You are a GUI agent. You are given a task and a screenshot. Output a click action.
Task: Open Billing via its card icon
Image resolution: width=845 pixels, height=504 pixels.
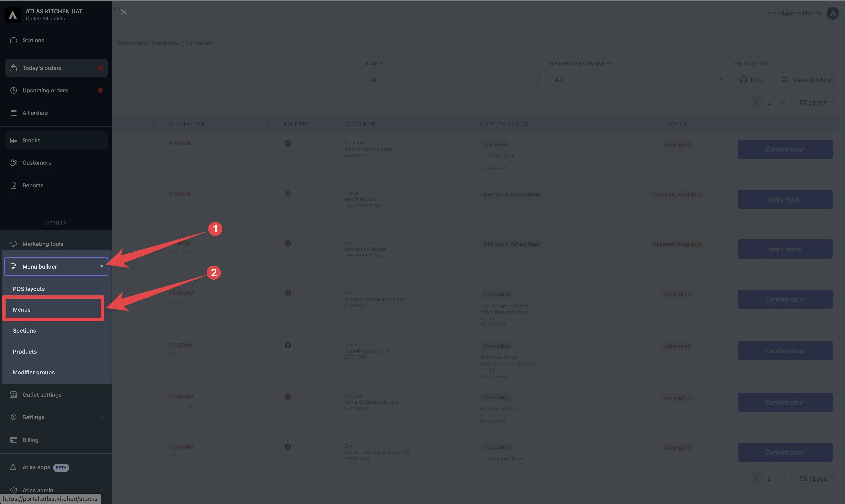click(14, 440)
